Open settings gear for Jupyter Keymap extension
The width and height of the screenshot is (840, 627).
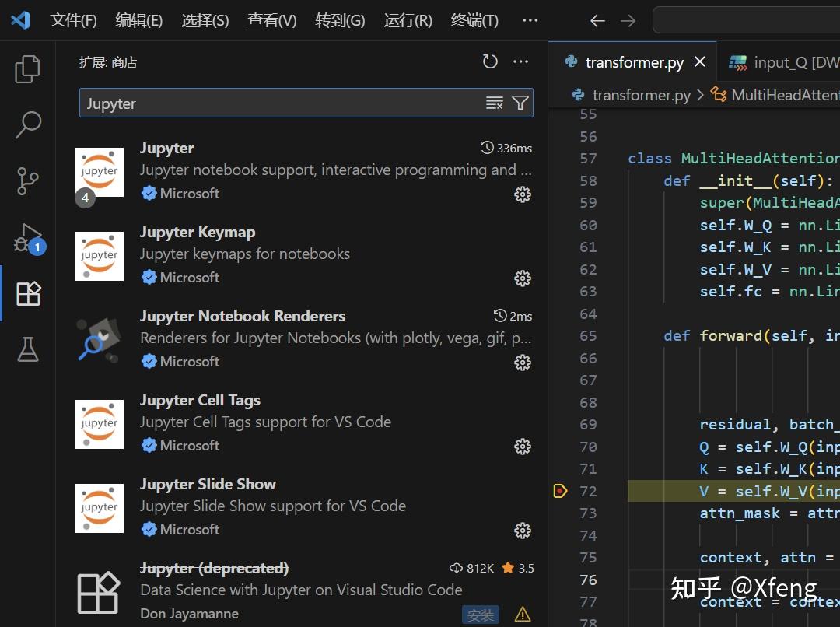[x=522, y=278]
